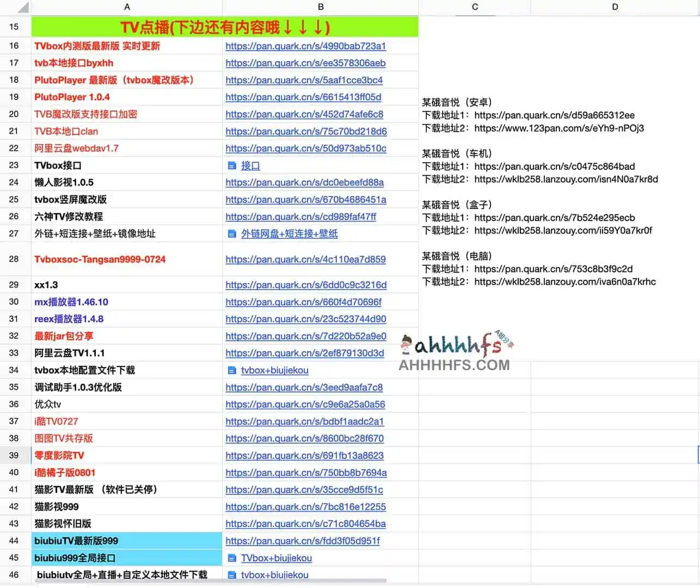Select column D header
Screen dimensions: 700x588
point(615,7)
